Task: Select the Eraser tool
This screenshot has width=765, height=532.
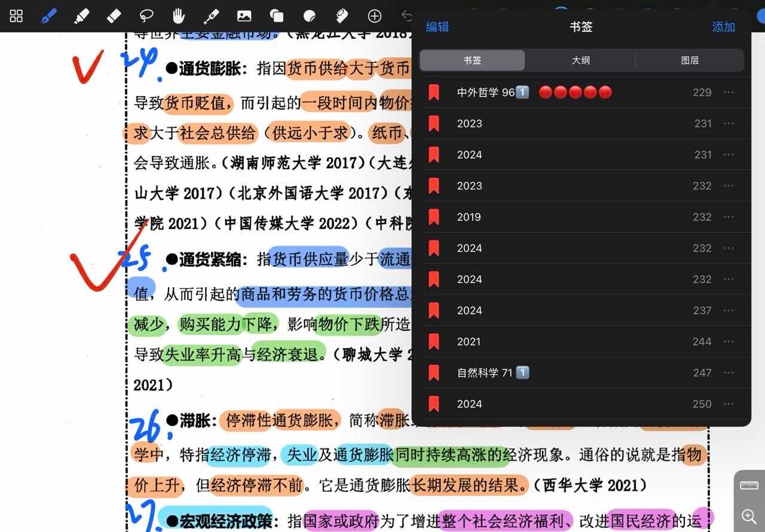Action: coord(114,16)
